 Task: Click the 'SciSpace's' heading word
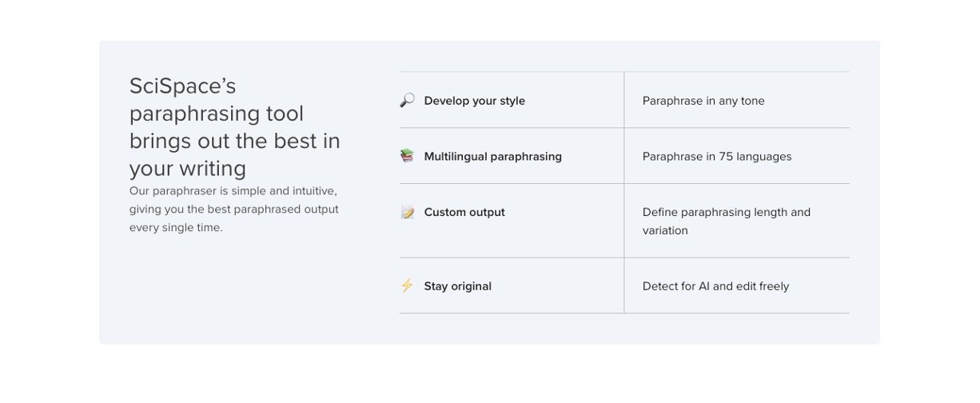pos(182,86)
